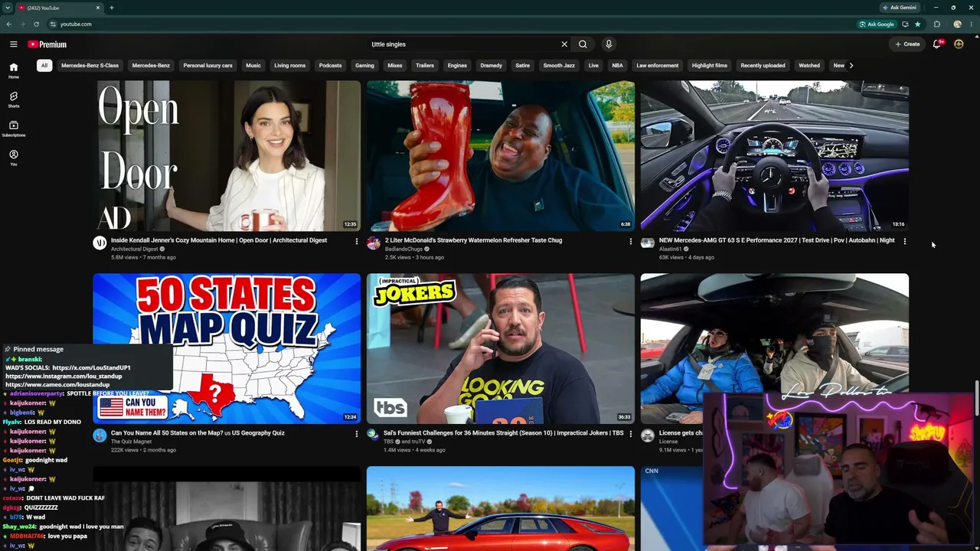Open more options for 50 States quiz video

coord(356,434)
